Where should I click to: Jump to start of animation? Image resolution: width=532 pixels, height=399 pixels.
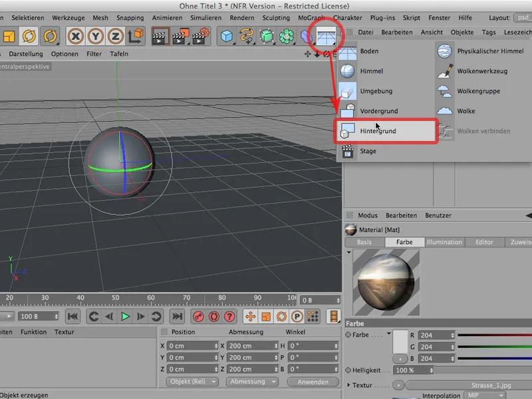[x=72, y=317]
